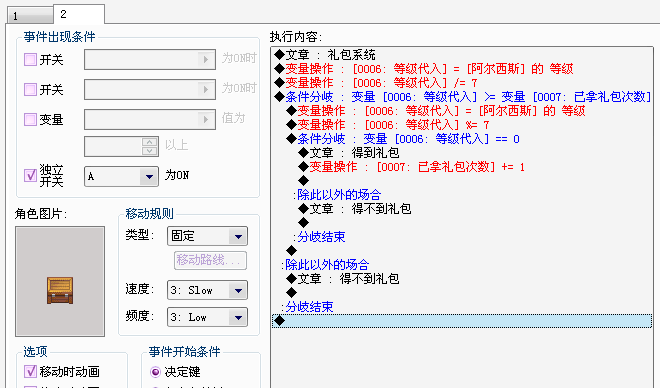This screenshot has height=388, width=660.
Task: Open the second switch selector field
Action: click(150, 89)
